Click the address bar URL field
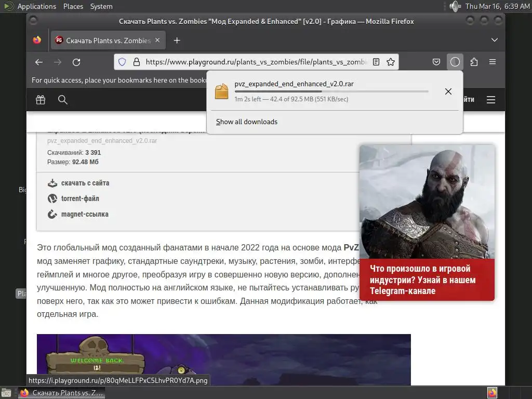Image resolution: width=532 pixels, height=399 pixels. click(x=256, y=62)
